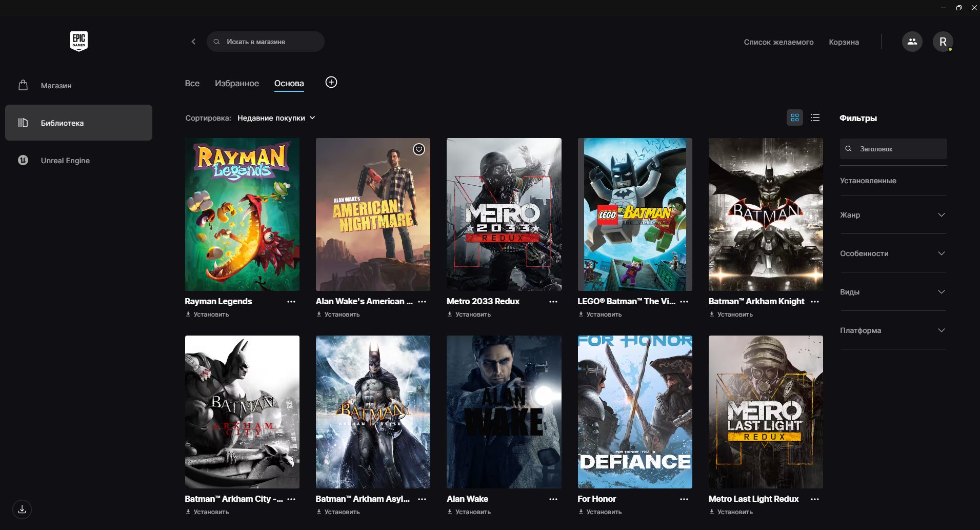
Task: Open Alan Wake cover art
Action: (504, 412)
